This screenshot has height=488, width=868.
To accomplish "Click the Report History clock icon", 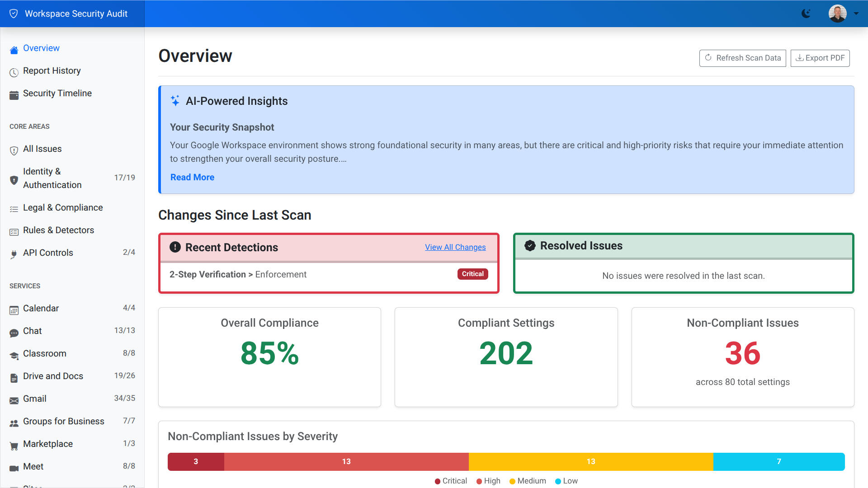I will (x=13, y=70).
